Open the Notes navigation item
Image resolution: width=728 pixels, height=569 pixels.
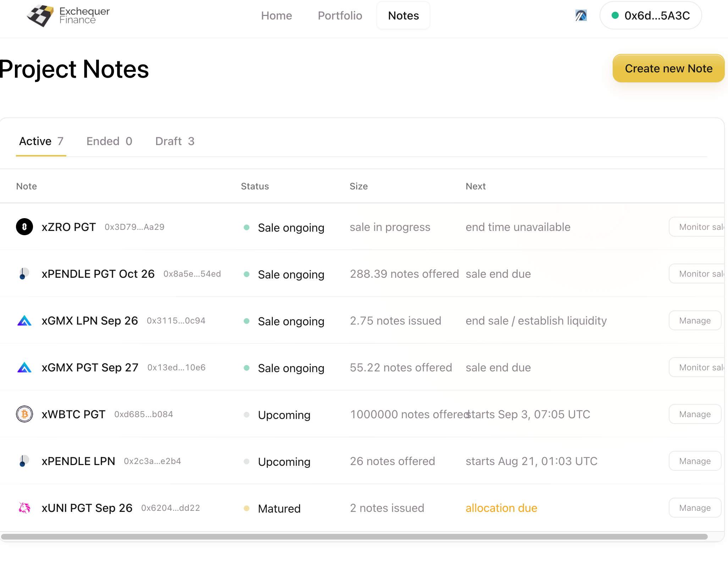pos(403,16)
